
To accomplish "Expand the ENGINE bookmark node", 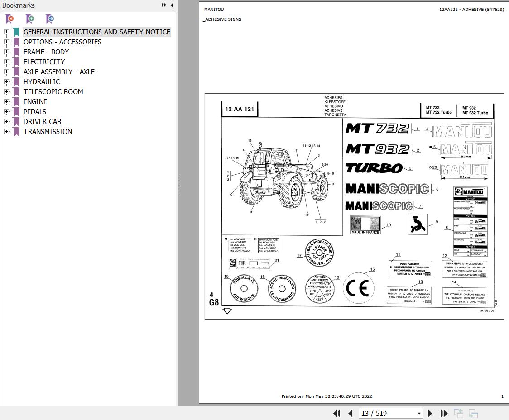I will [6, 101].
